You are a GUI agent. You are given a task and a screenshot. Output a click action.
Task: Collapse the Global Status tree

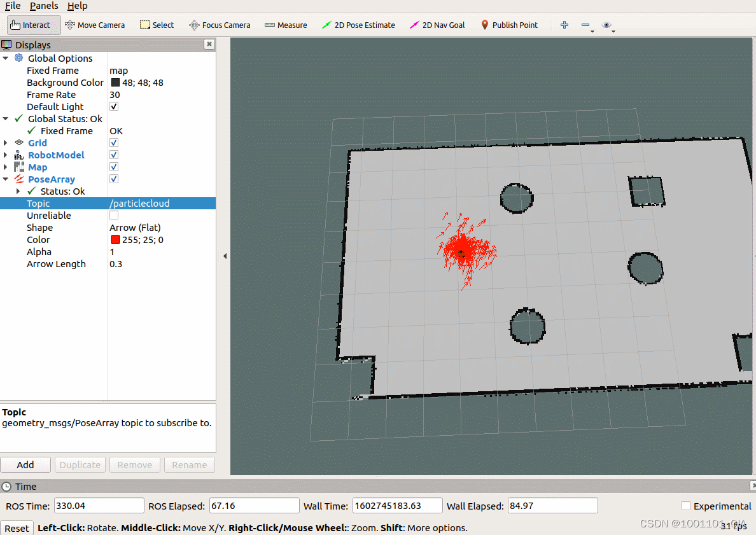[6, 118]
